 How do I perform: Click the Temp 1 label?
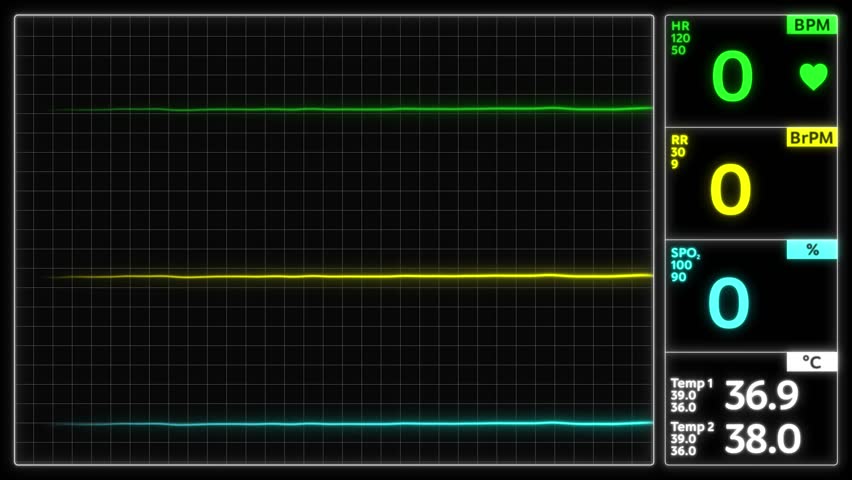click(691, 383)
